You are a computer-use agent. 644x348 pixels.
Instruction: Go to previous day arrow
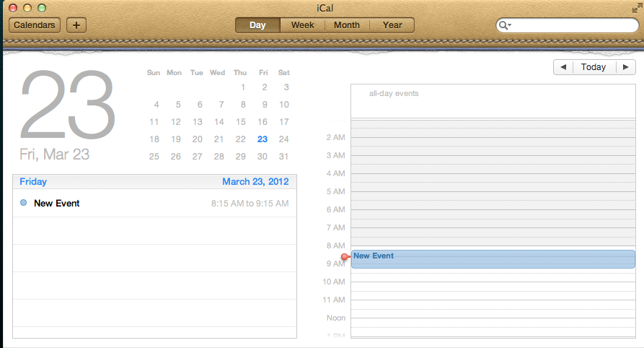[563, 67]
